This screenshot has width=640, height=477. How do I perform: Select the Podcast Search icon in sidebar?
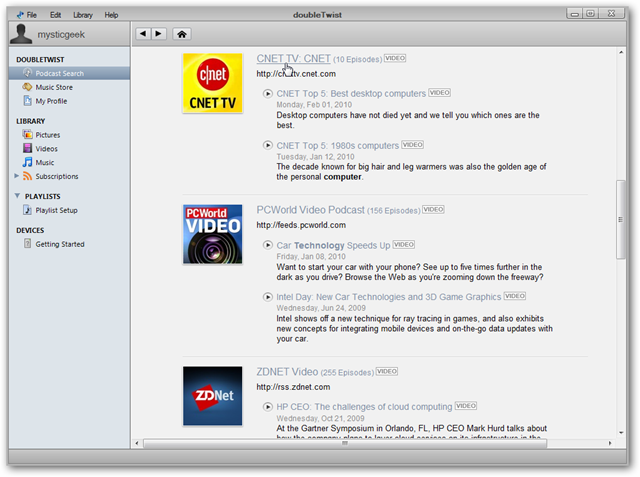tap(27, 73)
